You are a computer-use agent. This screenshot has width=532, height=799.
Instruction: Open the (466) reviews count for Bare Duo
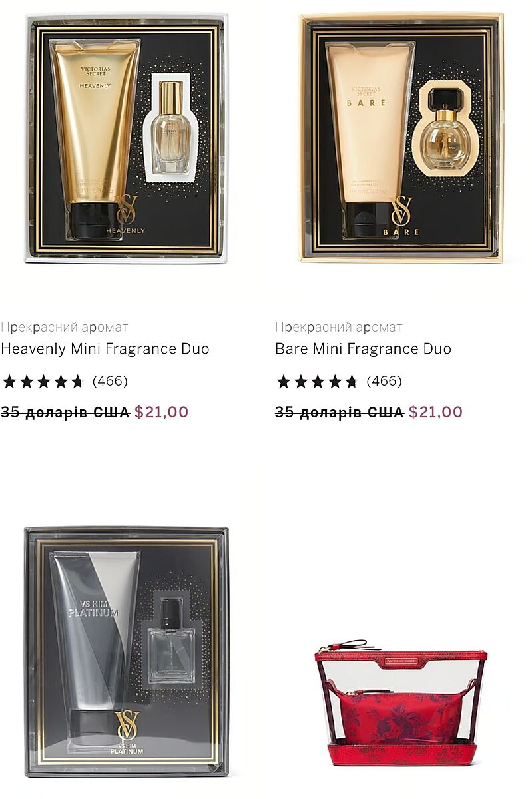tap(384, 382)
